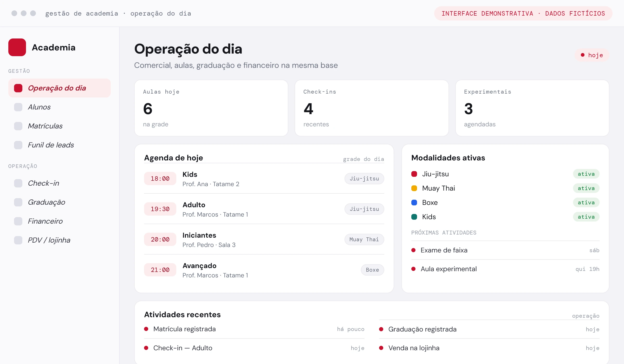Click the 19:30 time chip
Screen dimensions: 624x364
click(160, 209)
